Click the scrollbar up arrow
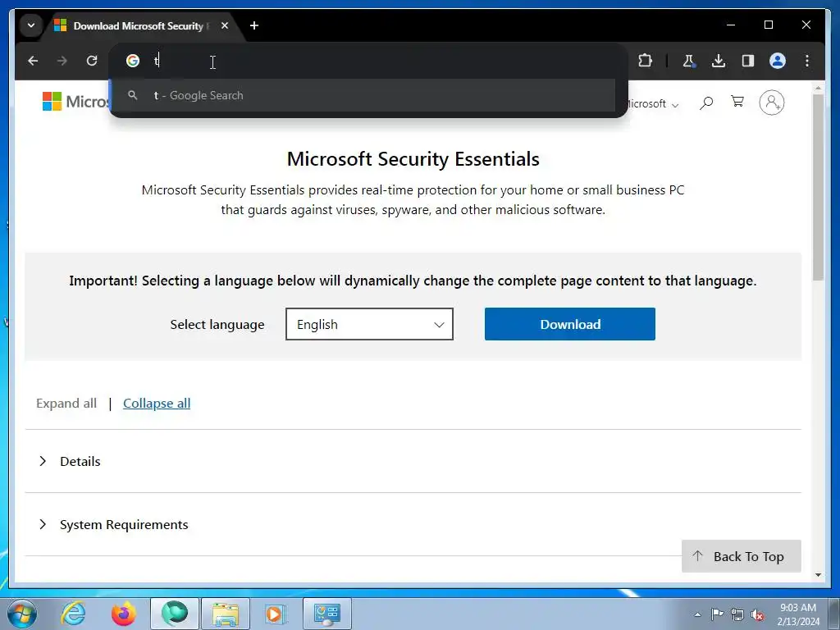840x630 pixels. tap(818, 87)
